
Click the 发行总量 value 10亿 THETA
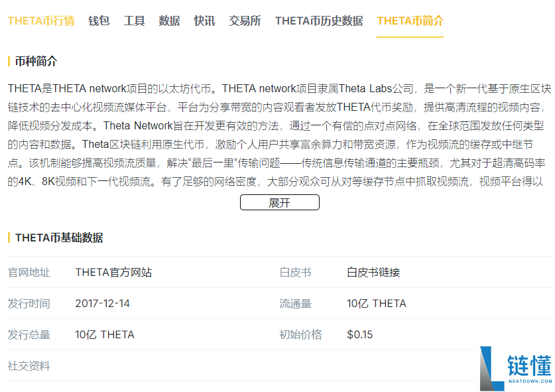click(x=105, y=335)
